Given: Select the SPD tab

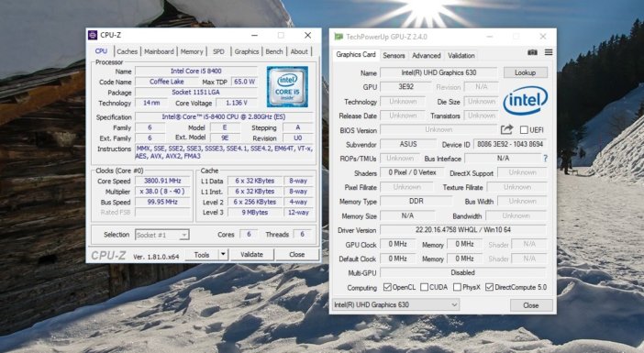Looking at the screenshot, I should [218, 51].
